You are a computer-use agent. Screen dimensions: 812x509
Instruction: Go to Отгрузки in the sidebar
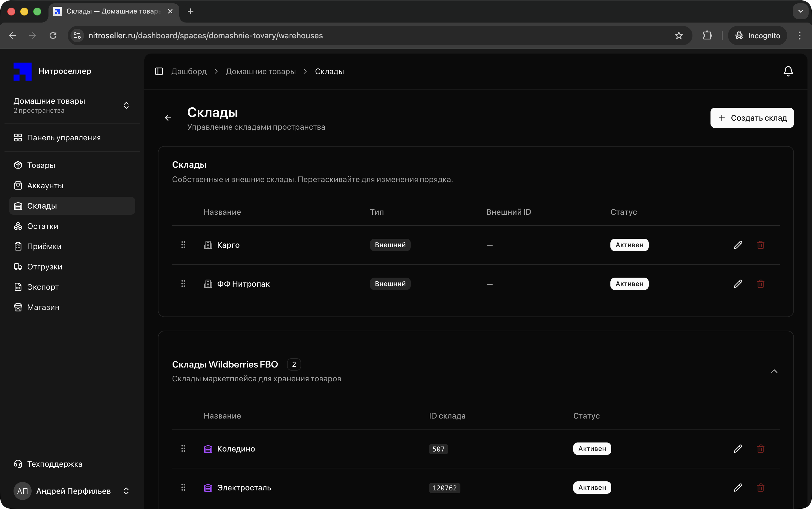point(45,267)
